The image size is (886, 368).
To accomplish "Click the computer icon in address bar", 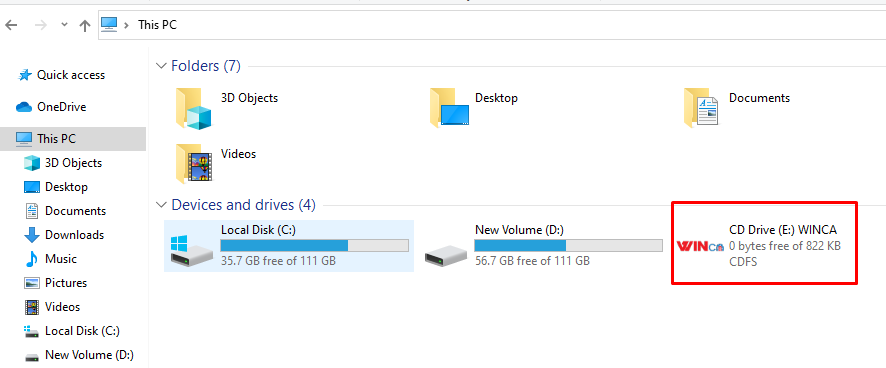I will [108, 24].
